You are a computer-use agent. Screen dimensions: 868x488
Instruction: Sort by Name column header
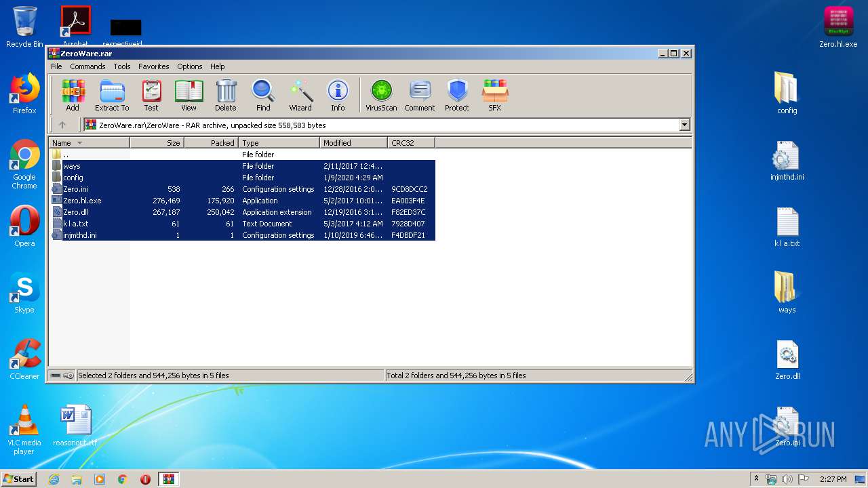89,143
